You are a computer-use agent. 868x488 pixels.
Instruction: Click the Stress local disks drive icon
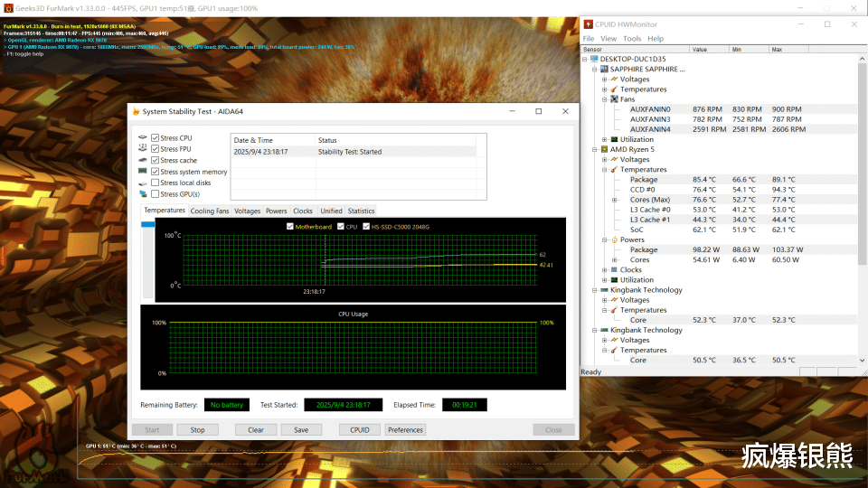coord(143,183)
